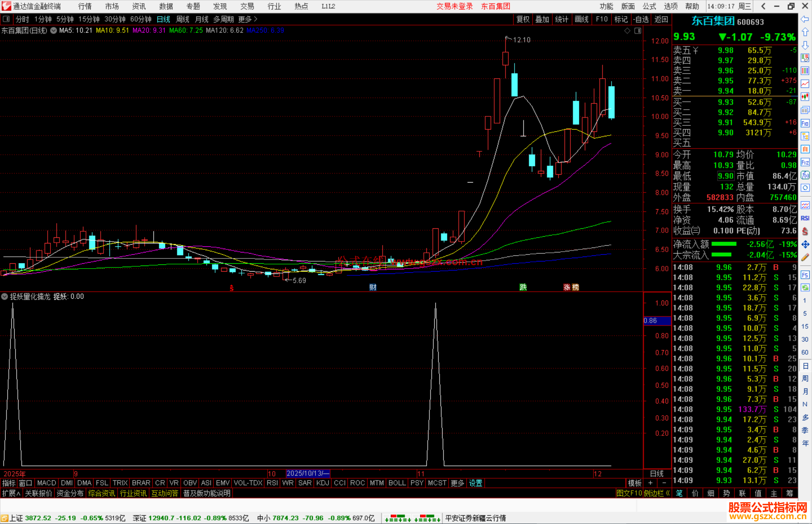Screen dimensions: 812x524
Task: Open the f(x) formula icon
Action: click(x=805, y=175)
